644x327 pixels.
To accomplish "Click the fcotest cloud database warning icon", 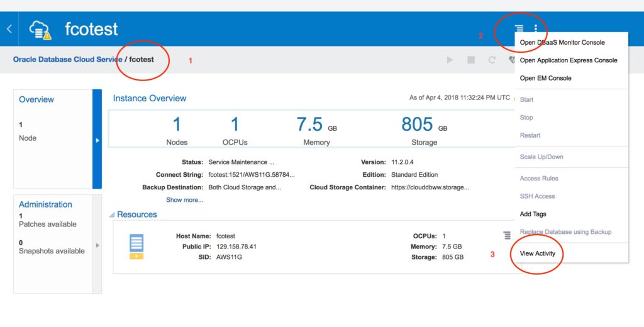I will (41, 30).
